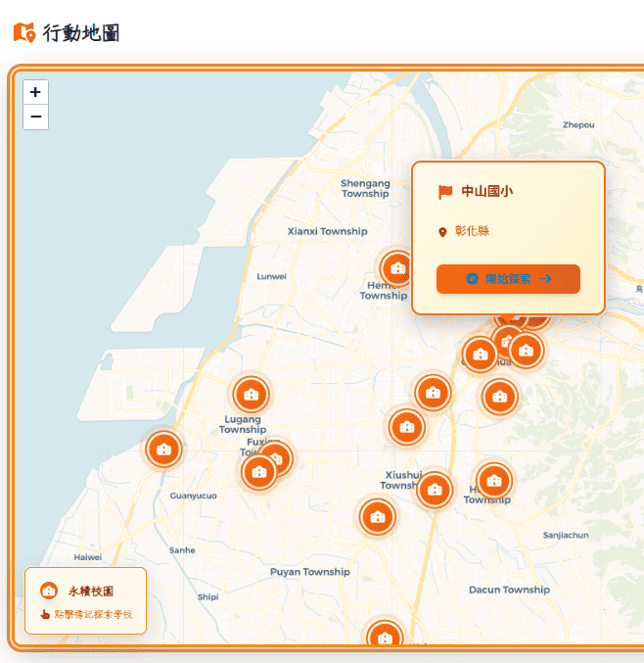644x663 pixels.
Task: Select the school marker near Hemei Township
Action: [x=397, y=267]
